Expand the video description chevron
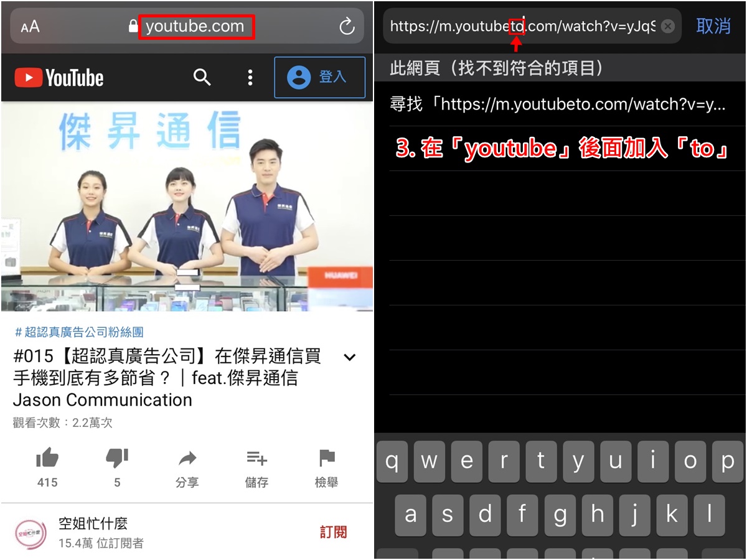 (x=350, y=357)
